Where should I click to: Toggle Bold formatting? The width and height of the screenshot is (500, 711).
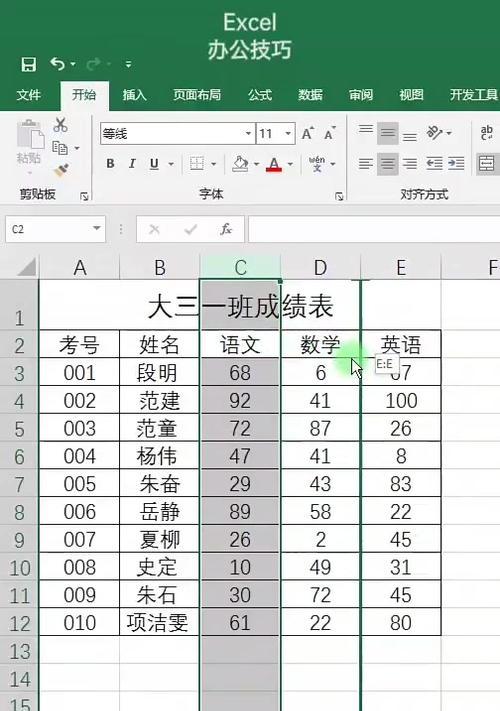click(110, 164)
